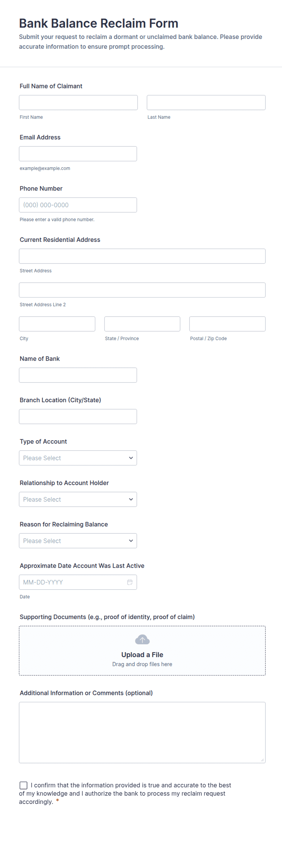282x868 pixels.
Task: Click the Branch Location field
Action: (78, 417)
